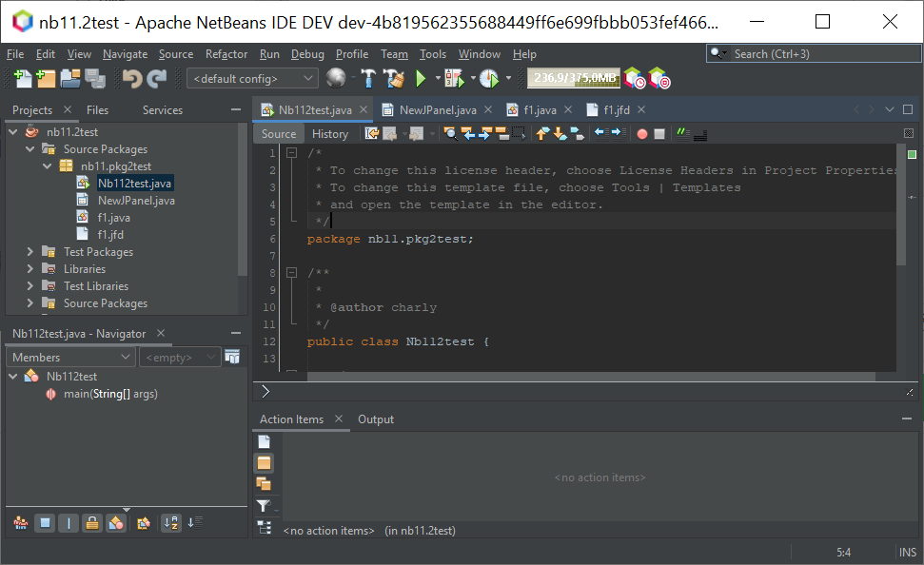Screen dimensions: 924x565
Task: Toggle Show Non-Public Members lock button
Action: [92, 522]
